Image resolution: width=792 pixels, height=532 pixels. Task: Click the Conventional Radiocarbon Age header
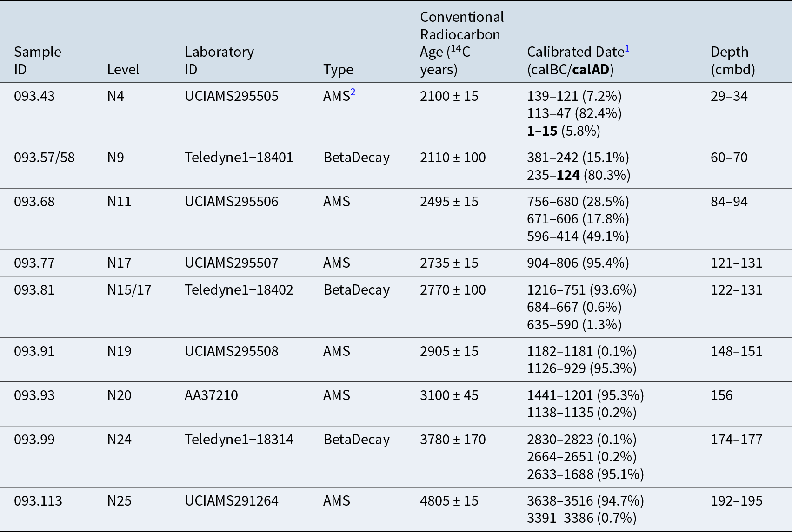(x=462, y=43)
